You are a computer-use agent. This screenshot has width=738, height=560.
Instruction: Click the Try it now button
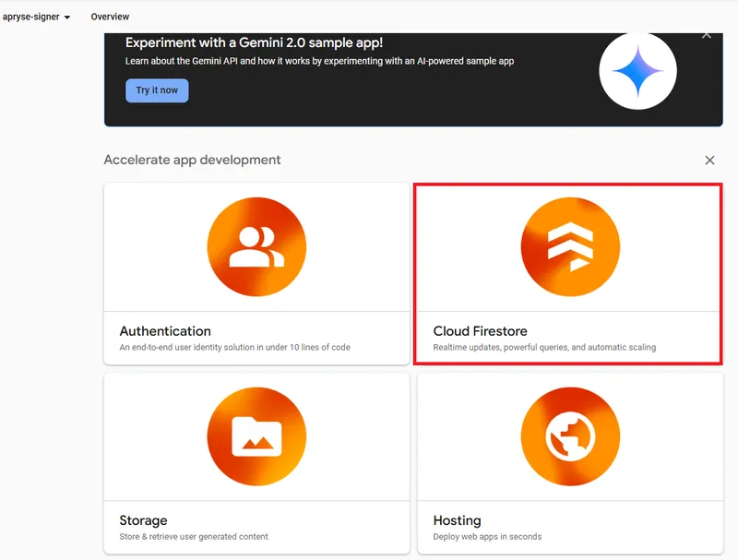point(157,90)
